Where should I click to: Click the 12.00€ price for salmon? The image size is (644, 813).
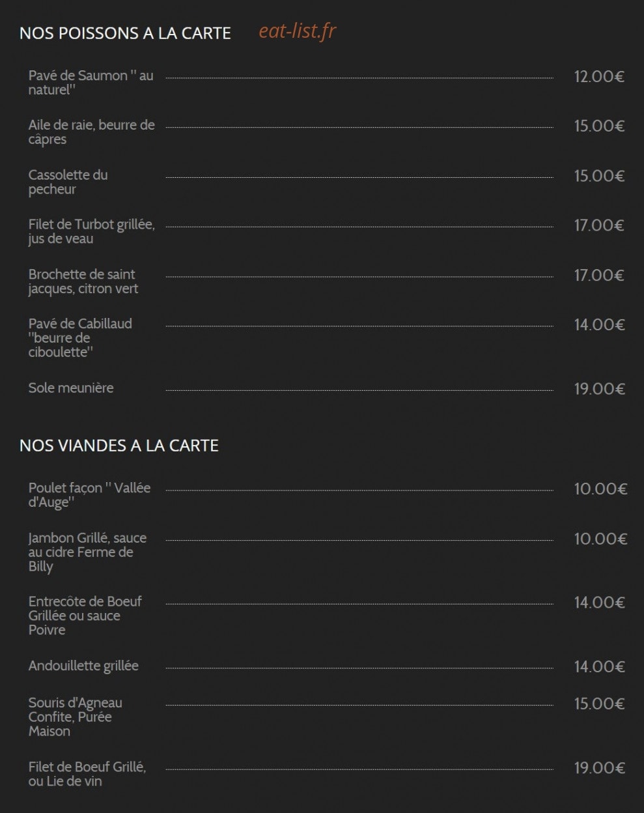click(599, 77)
